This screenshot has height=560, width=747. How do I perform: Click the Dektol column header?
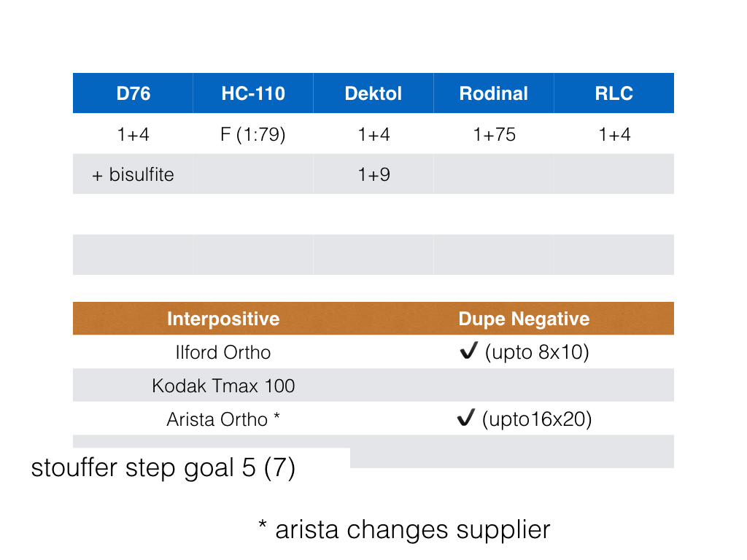tap(373, 93)
